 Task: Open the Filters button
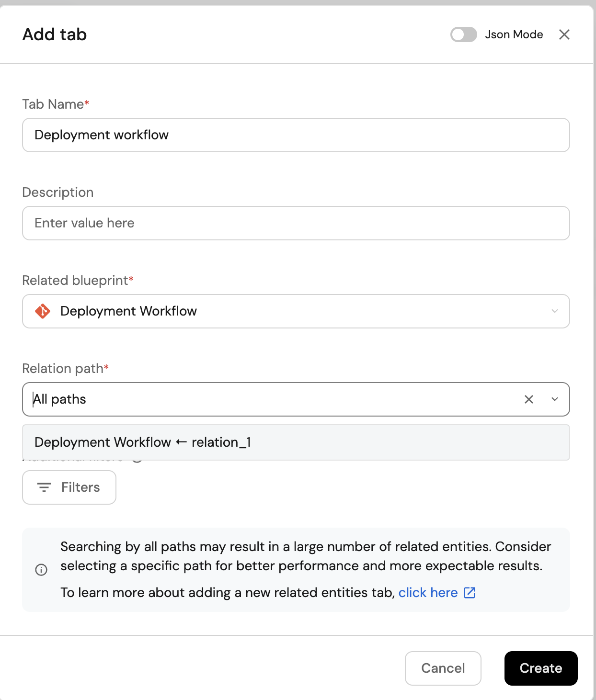click(x=69, y=487)
